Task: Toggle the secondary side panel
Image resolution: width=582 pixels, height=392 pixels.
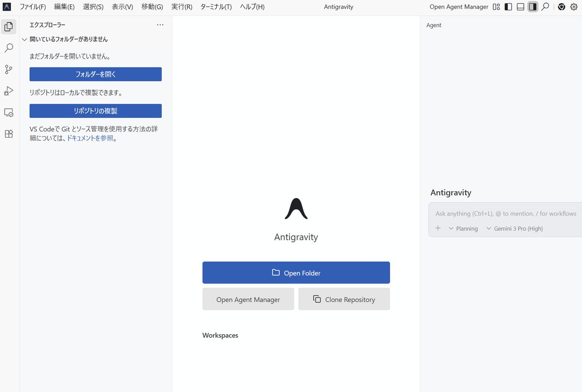Action: (533, 7)
